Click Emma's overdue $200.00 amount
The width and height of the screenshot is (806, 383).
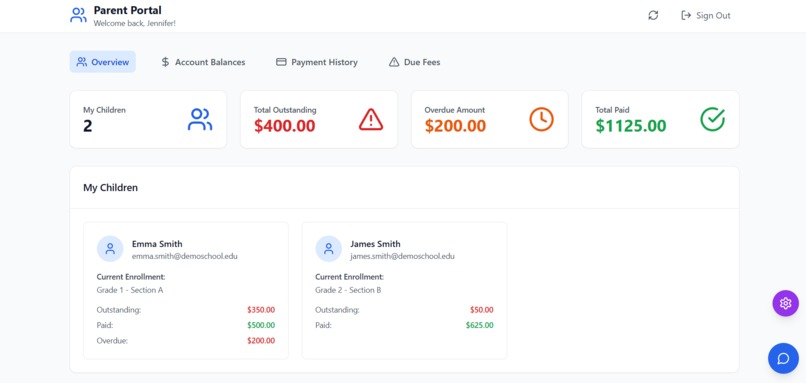coord(261,340)
